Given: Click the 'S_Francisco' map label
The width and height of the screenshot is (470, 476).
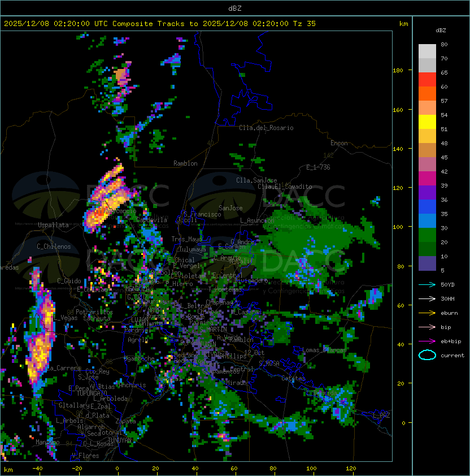Looking at the screenshot, I should (202, 214).
